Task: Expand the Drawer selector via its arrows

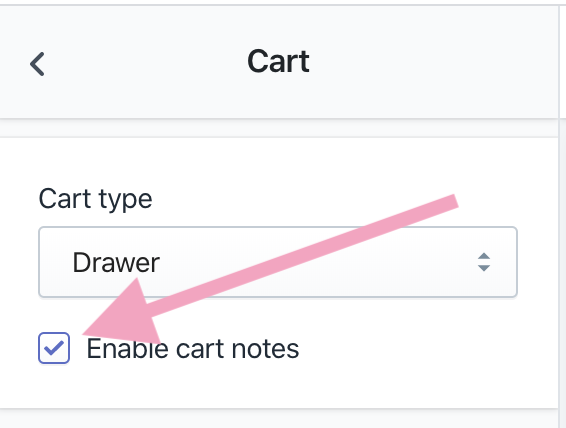Action: (x=484, y=262)
